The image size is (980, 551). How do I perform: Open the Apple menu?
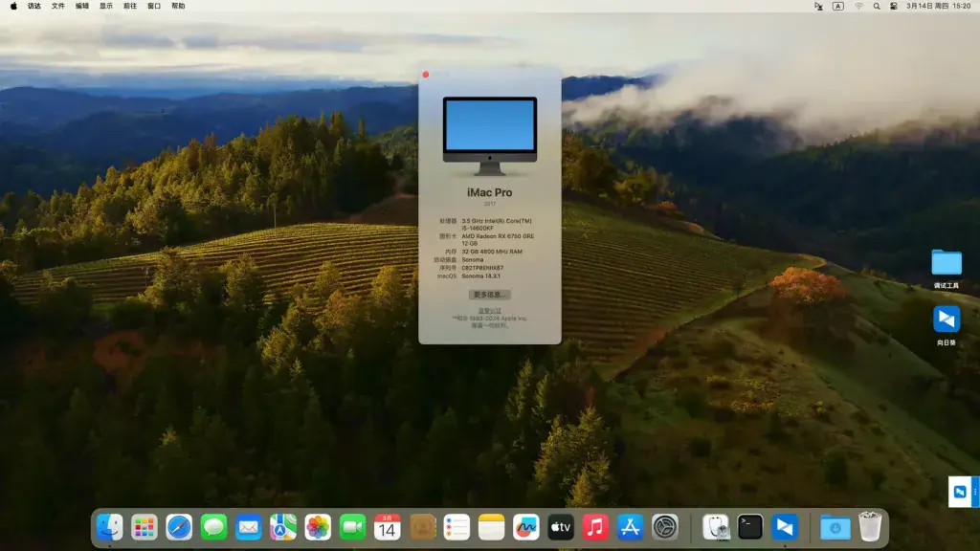[x=13, y=7]
